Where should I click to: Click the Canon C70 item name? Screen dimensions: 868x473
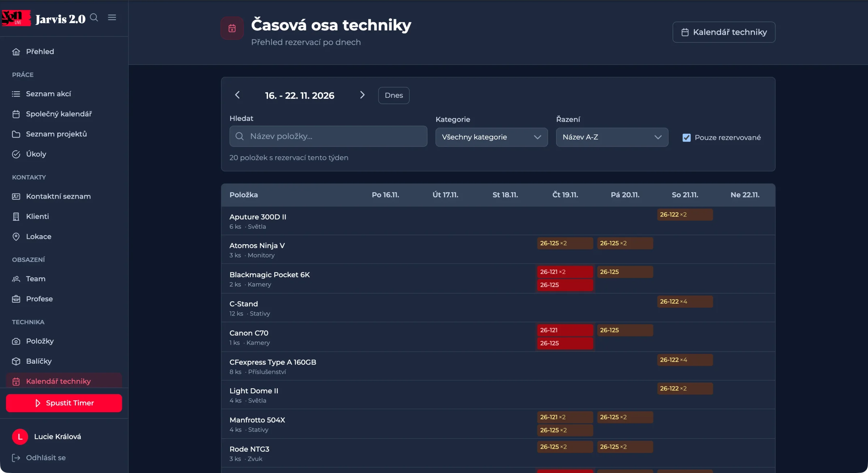pyautogui.click(x=249, y=333)
